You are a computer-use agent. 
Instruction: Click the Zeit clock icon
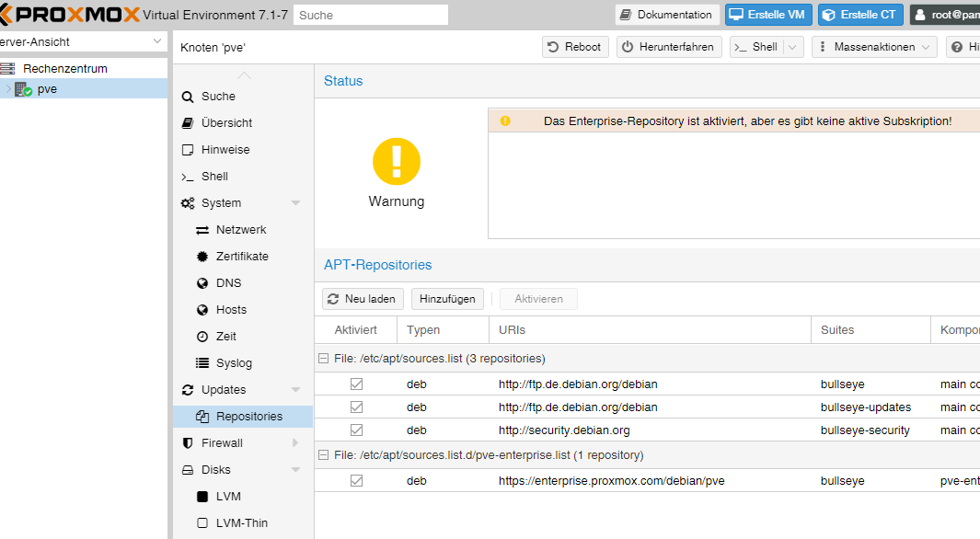click(202, 337)
